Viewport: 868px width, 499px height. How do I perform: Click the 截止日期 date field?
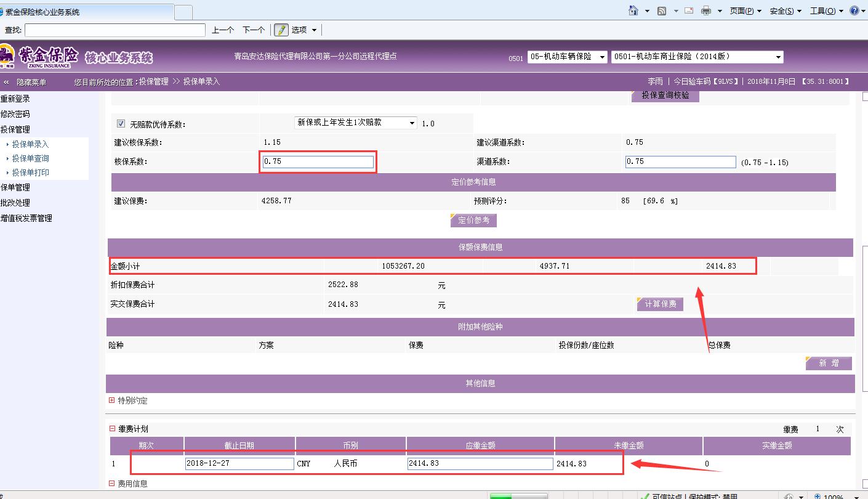(x=239, y=463)
